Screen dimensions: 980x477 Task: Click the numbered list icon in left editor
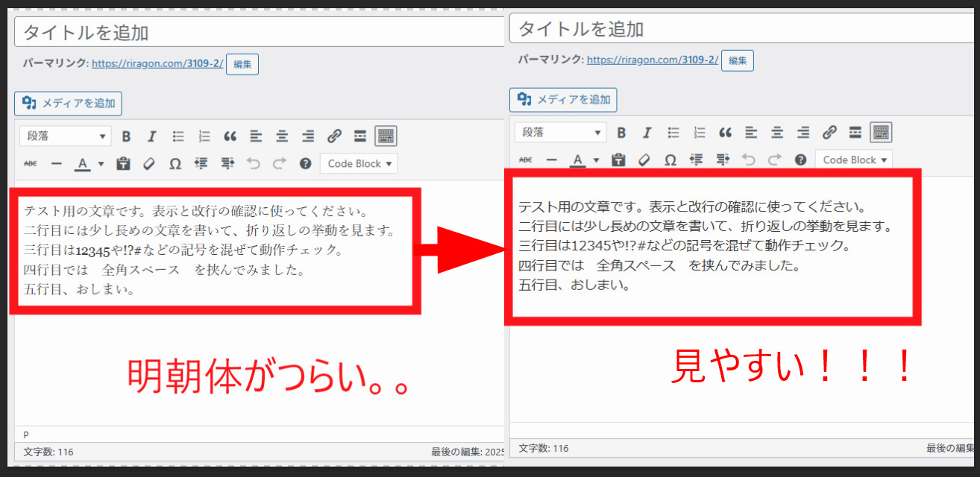tap(204, 136)
